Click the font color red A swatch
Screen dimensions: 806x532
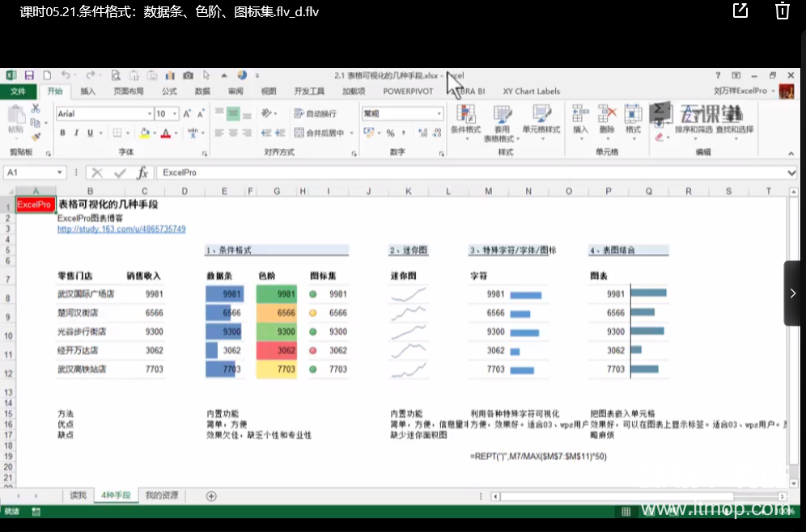(x=164, y=133)
